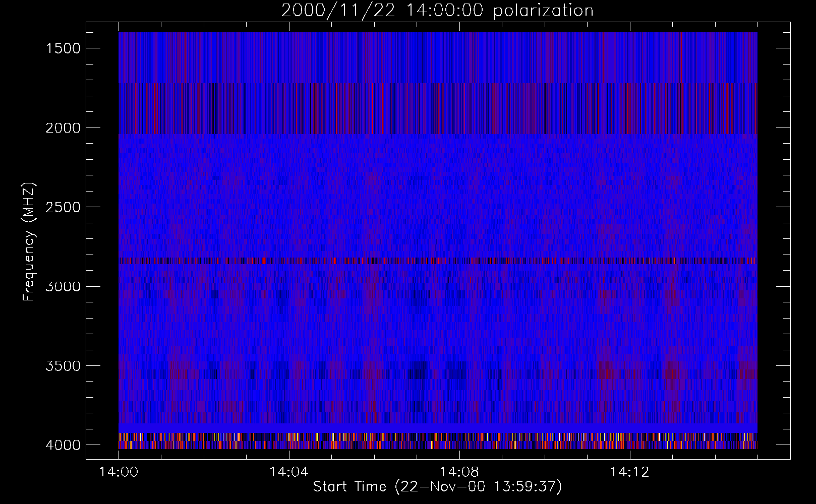Click the 3500 frequency tick label
The height and width of the screenshot is (504, 816).
click(63, 366)
